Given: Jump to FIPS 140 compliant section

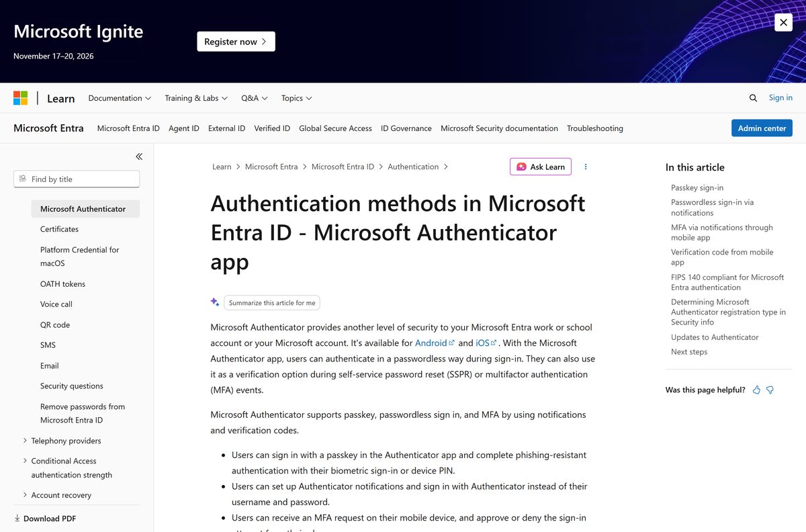Looking at the screenshot, I should (727, 282).
